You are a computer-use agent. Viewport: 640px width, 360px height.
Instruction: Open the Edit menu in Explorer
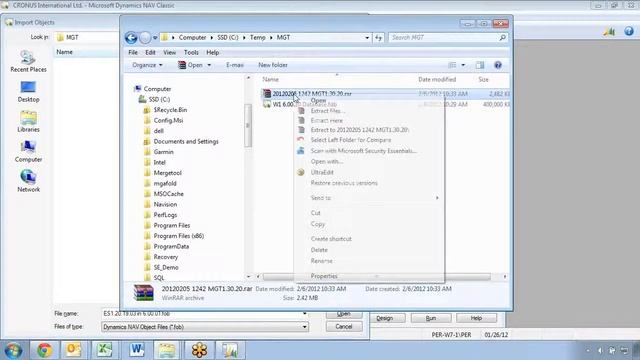[x=150, y=52]
